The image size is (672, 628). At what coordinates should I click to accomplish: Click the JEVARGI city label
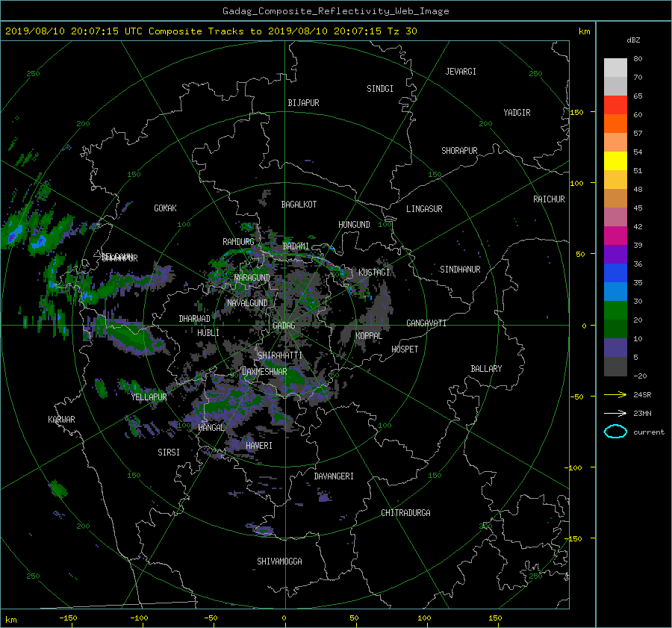pos(461,72)
